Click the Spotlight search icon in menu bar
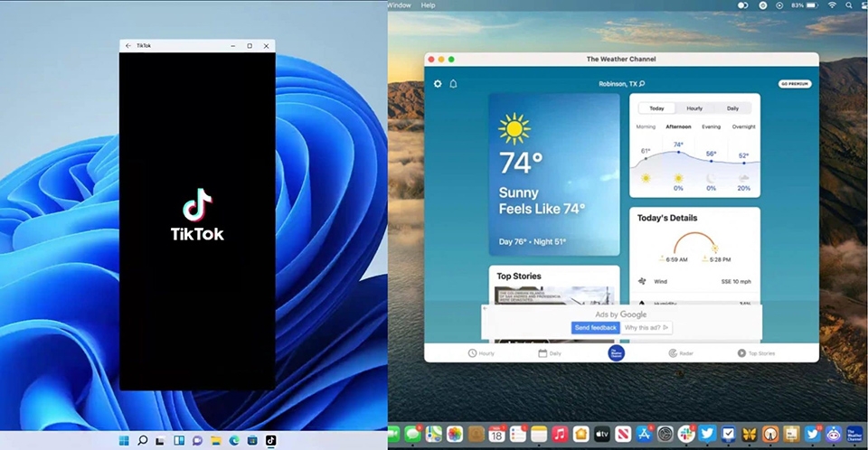This screenshot has width=868, height=450. pyautogui.click(x=849, y=5)
